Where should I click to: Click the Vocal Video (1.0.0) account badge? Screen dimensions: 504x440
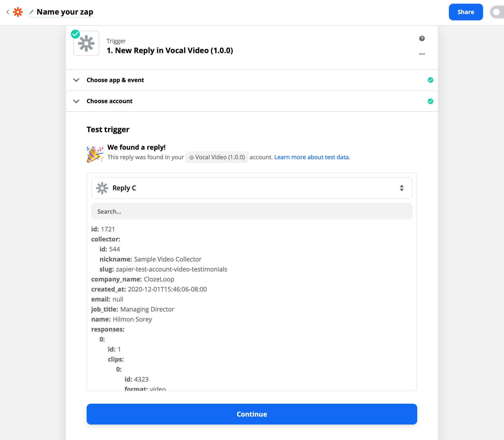217,157
